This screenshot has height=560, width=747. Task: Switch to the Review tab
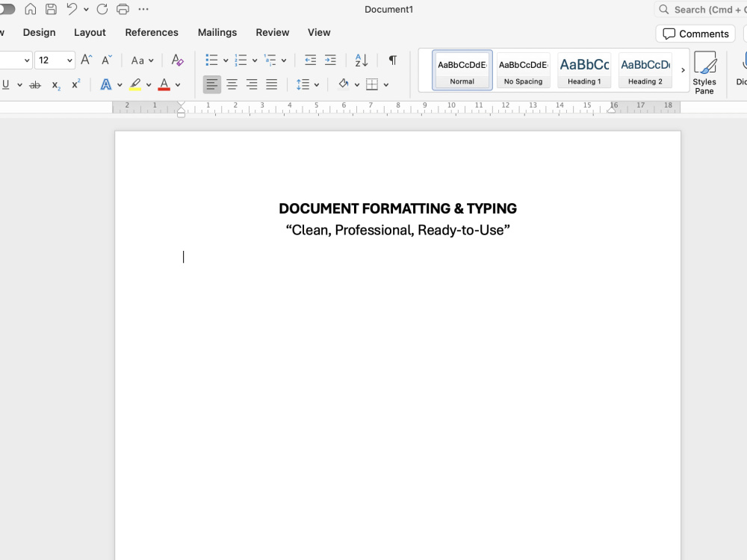[272, 32]
